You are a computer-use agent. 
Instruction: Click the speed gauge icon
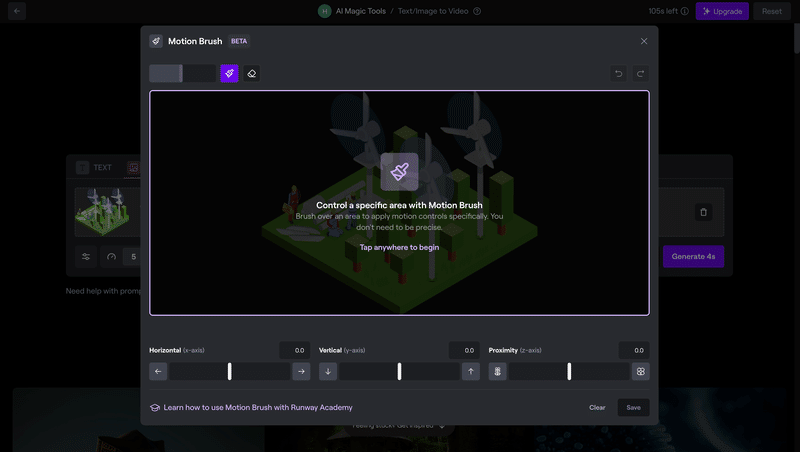[111, 257]
